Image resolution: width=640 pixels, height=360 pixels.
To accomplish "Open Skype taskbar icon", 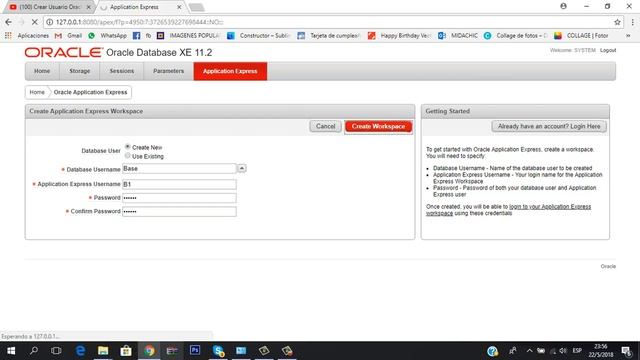I will (x=218, y=351).
